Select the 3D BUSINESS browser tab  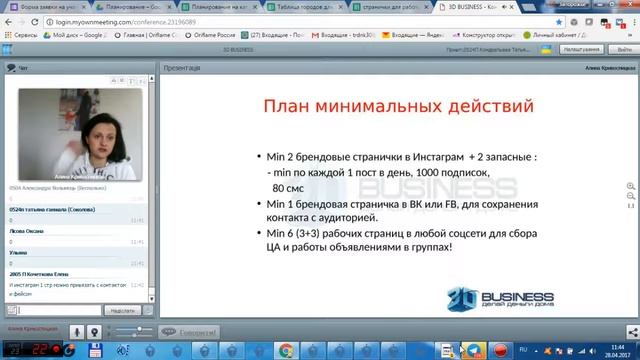coord(471,7)
